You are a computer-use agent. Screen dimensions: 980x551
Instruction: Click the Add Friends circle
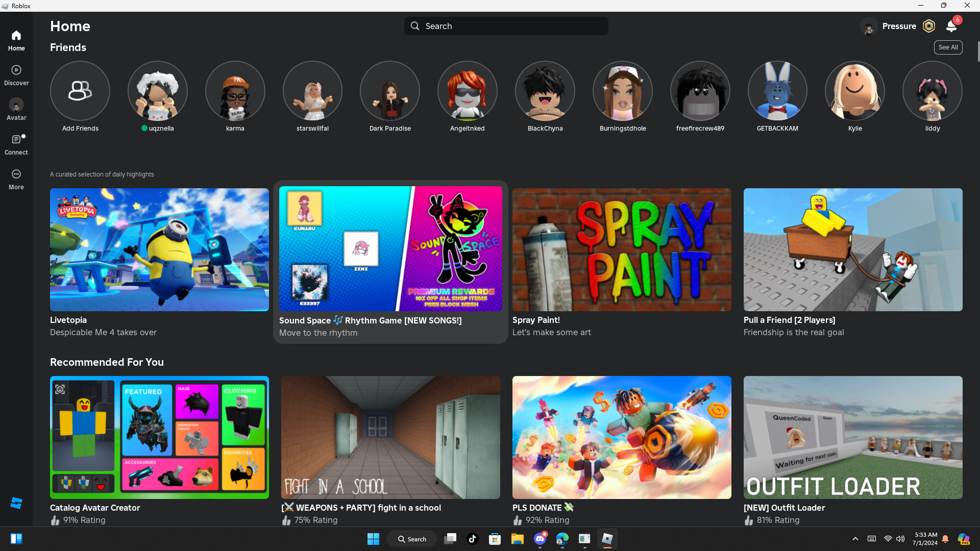pyautogui.click(x=80, y=91)
